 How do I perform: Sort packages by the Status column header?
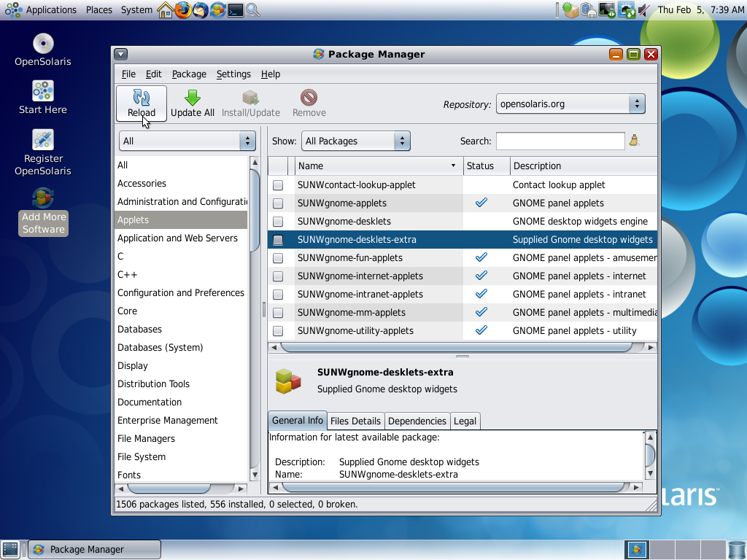click(486, 166)
